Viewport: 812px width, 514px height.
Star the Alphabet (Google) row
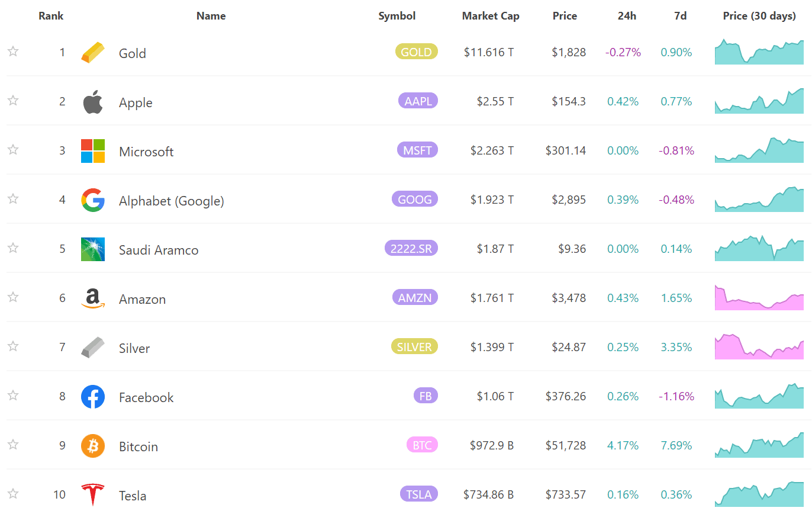click(13, 199)
